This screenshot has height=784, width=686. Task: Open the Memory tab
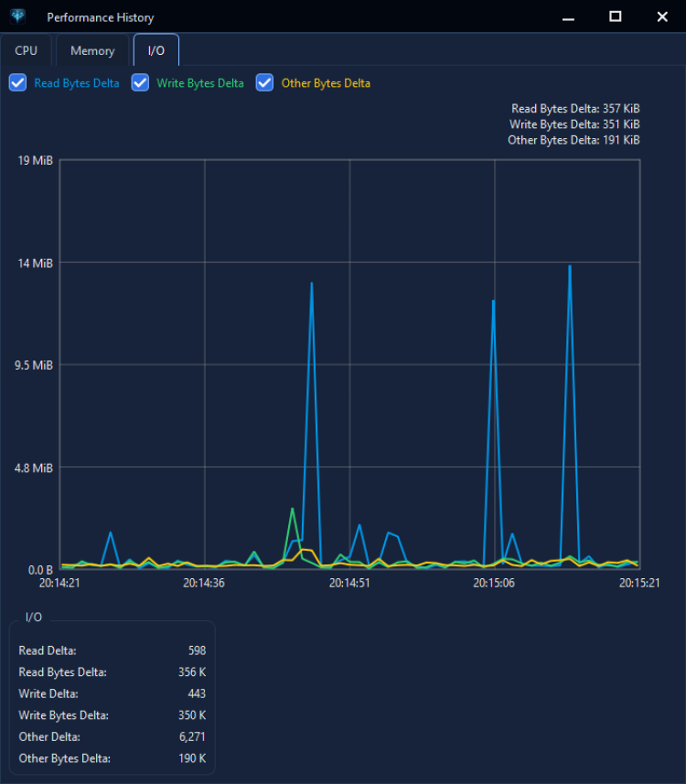coord(92,50)
